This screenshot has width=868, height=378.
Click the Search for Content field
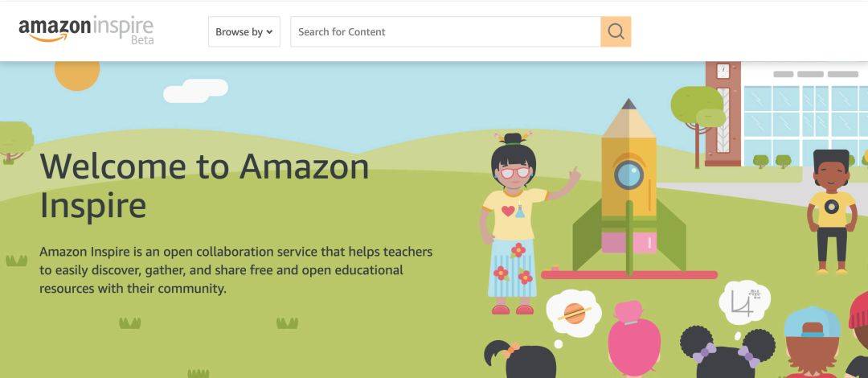(x=445, y=31)
